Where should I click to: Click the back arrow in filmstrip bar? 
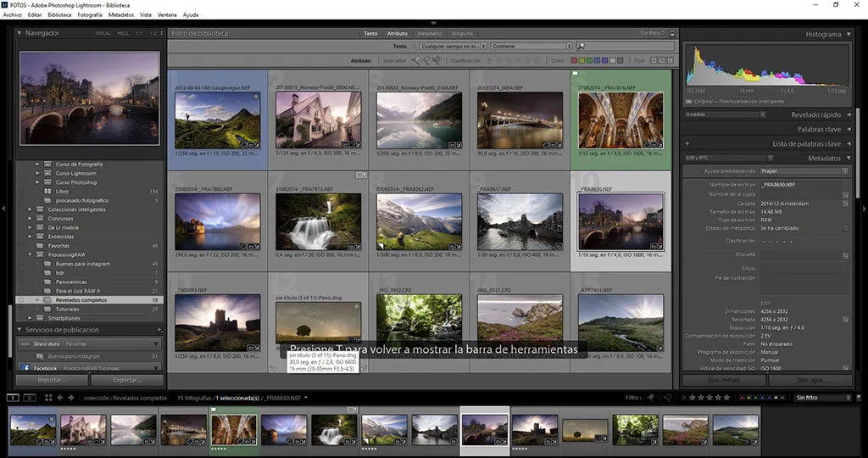tap(59, 398)
